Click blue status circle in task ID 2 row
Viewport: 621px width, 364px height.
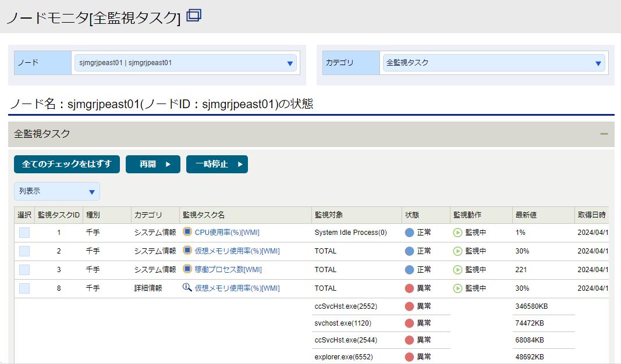pos(410,251)
